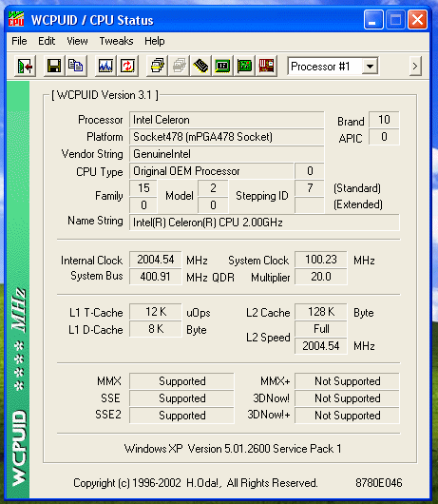Click the APIC value '0'
This screenshot has width=438, height=504.
pyautogui.click(x=384, y=137)
